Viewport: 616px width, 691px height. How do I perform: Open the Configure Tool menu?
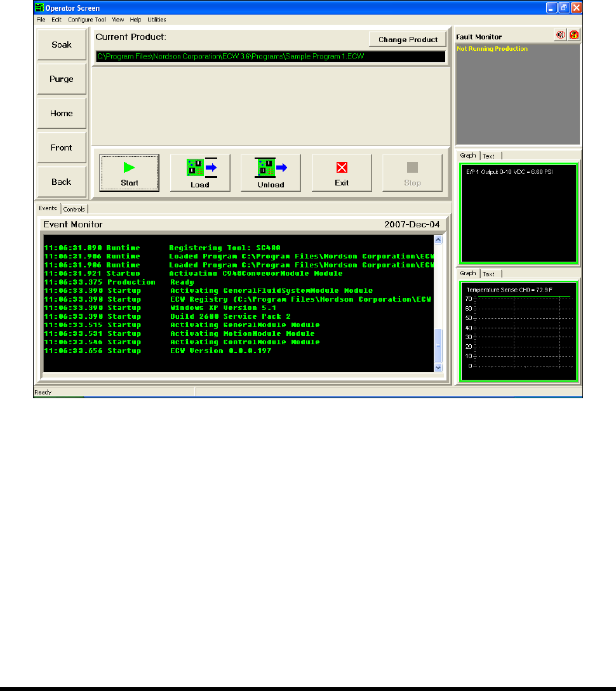(87, 20)
